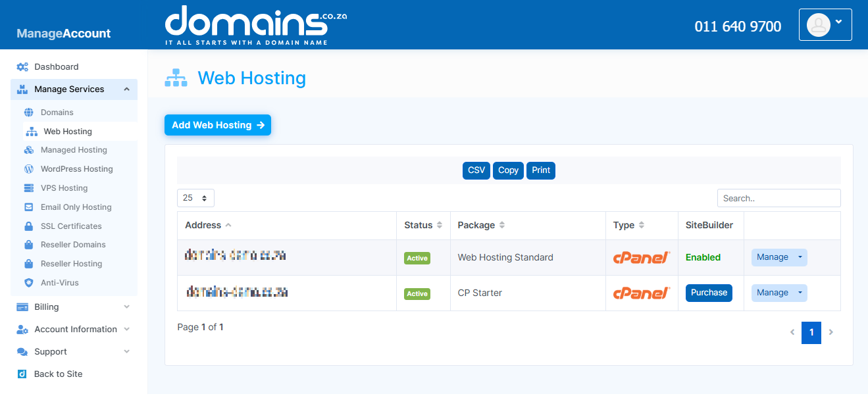Open the 25 entries-per-page selector
The height and width of the screenshot is (398, 868).
(195, 197)
